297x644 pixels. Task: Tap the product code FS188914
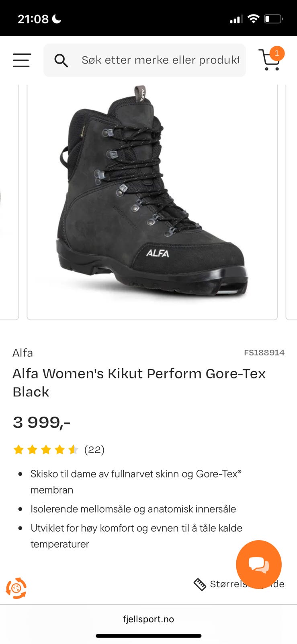(x=264, y=353)
